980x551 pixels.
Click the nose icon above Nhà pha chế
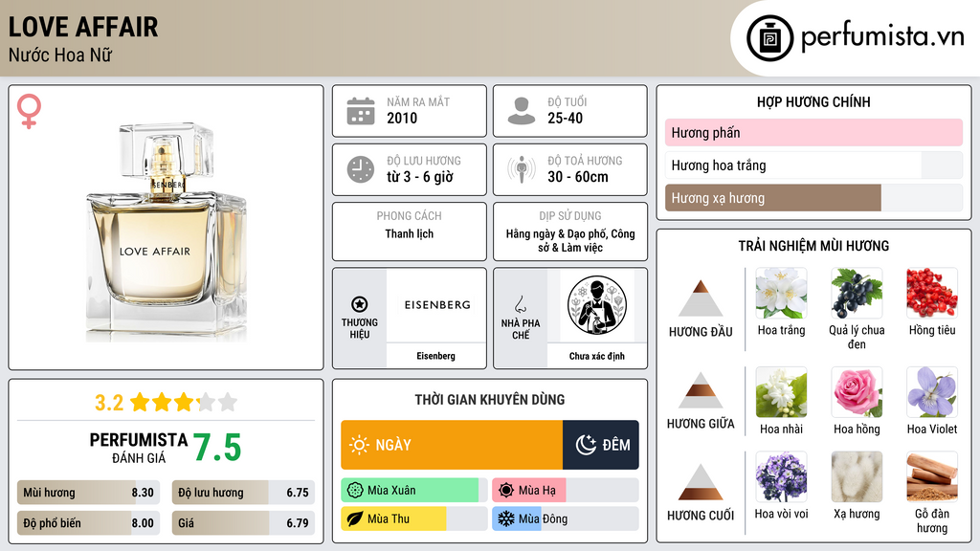(x=520, y=304)
